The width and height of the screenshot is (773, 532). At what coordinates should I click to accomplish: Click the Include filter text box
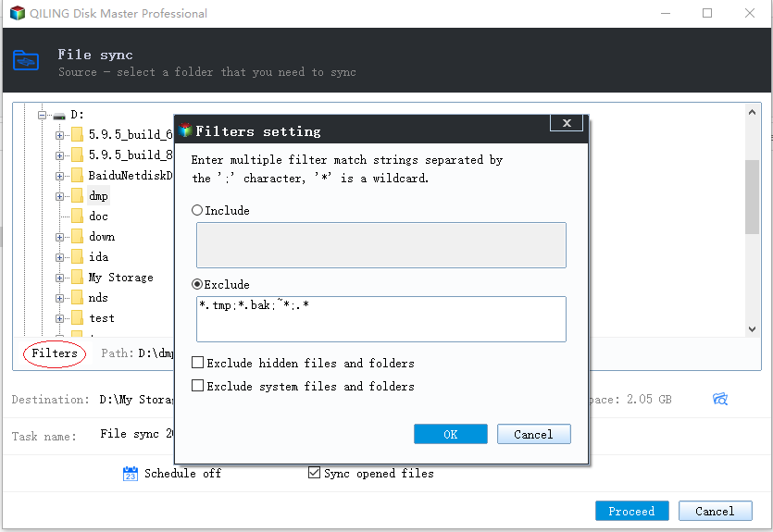click(381, 245)
